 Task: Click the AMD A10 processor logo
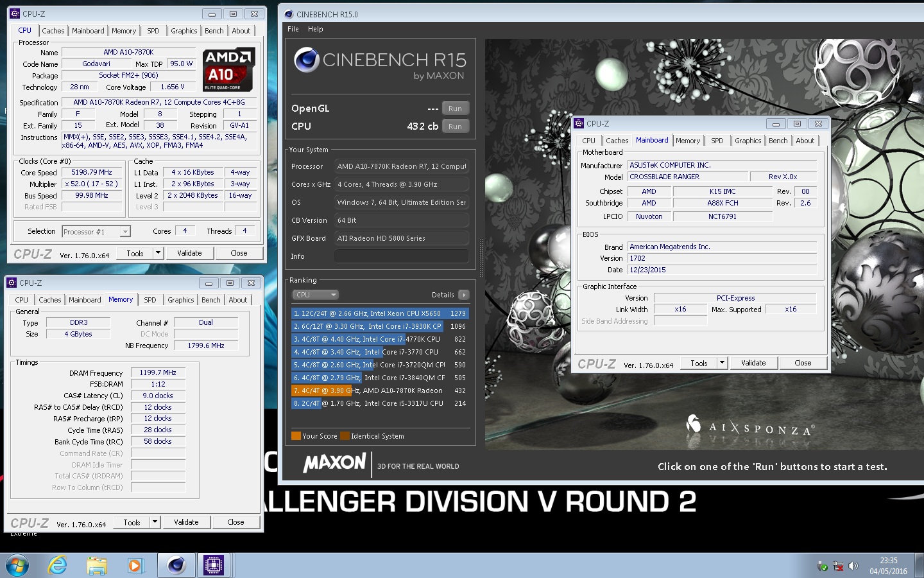pyautogui.click(x=229, y=69)
